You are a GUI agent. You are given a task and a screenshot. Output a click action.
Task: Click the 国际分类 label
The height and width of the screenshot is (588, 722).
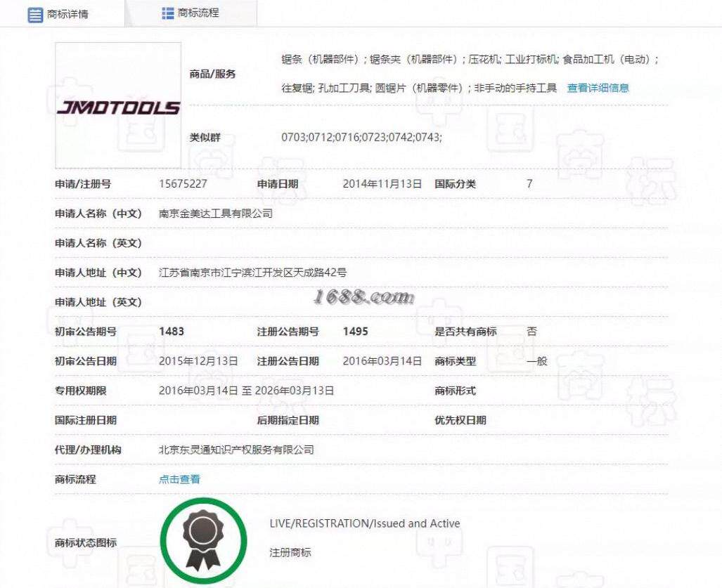click(x=455, y=184)
